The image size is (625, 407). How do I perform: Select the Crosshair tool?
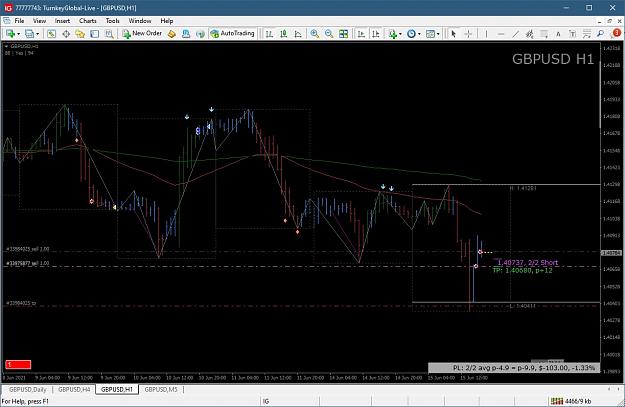coord(468,34)
